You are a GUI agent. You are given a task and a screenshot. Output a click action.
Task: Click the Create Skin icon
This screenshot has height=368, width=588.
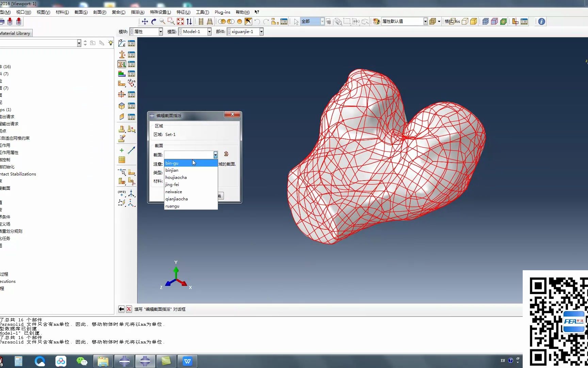coord(122,106)
